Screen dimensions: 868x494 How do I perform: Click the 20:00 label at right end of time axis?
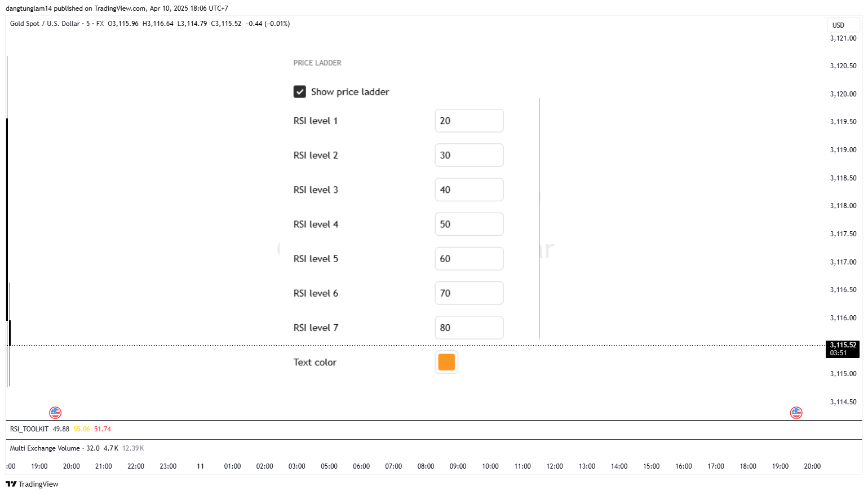(812, 466)
